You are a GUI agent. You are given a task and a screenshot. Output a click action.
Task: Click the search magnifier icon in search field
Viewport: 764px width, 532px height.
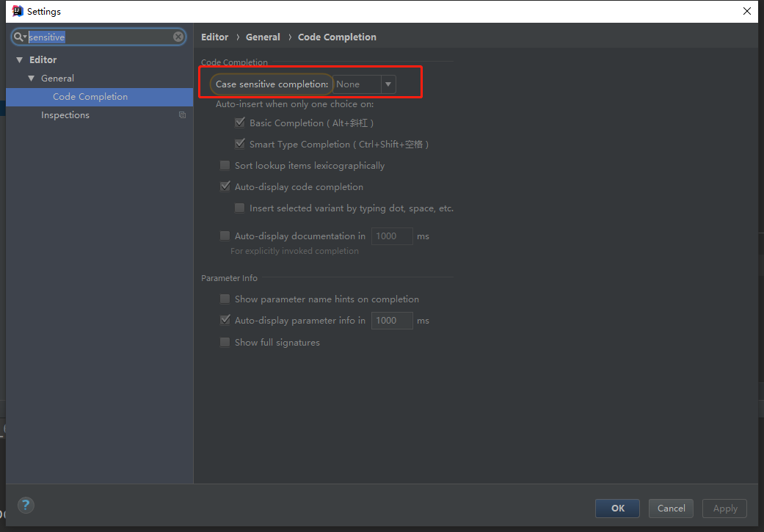[19, 37]
